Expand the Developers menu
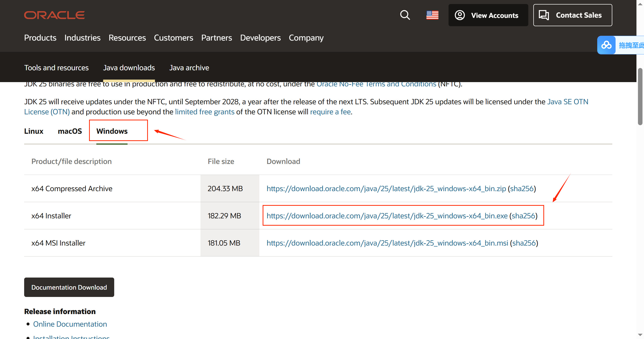Image resolution: width=644 pixels, height=339 pixels. pos(260,38)
